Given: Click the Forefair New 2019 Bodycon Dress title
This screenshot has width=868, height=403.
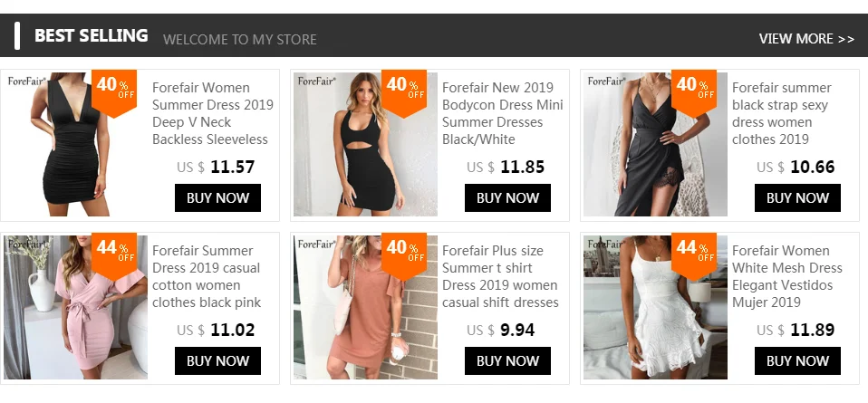Looking at the screenshot, I should (503, 113).
